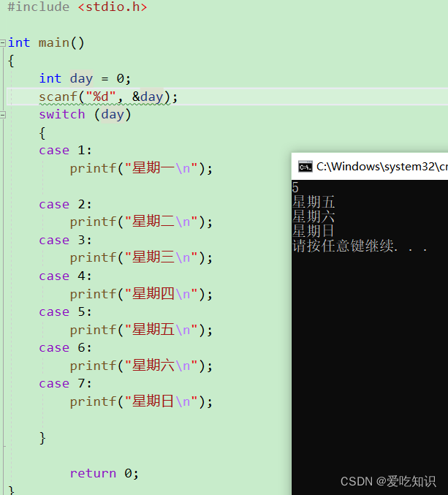Collapse the main() function fold marker
This screenshot has width=448, height=495.
coord(2,42)
